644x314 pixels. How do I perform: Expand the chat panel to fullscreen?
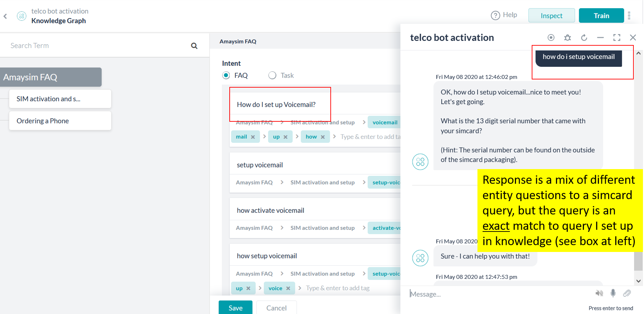click(x=617, y=38)
